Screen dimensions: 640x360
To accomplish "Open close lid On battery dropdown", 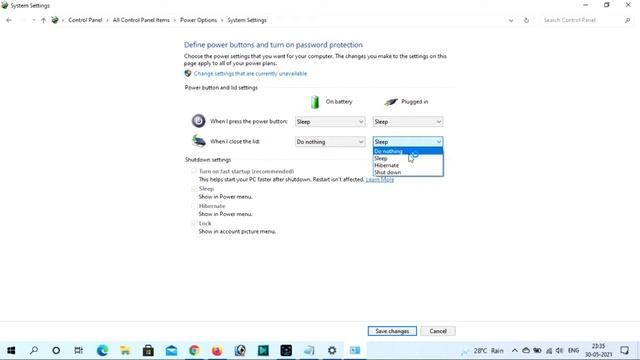I will (x=330, y=142).
